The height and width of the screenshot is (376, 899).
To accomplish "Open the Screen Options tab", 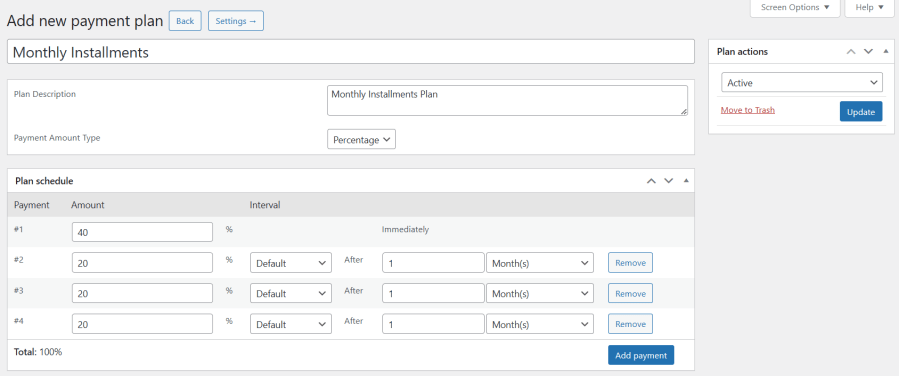I will point(795,8).
